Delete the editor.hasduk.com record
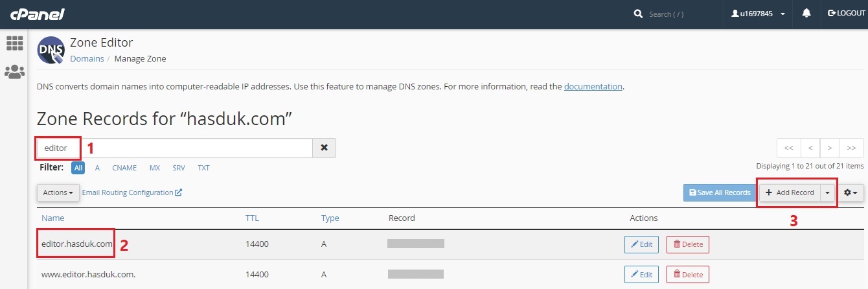Image resolution: width=868 pixels, height=289 pixels. pos(688,244)
